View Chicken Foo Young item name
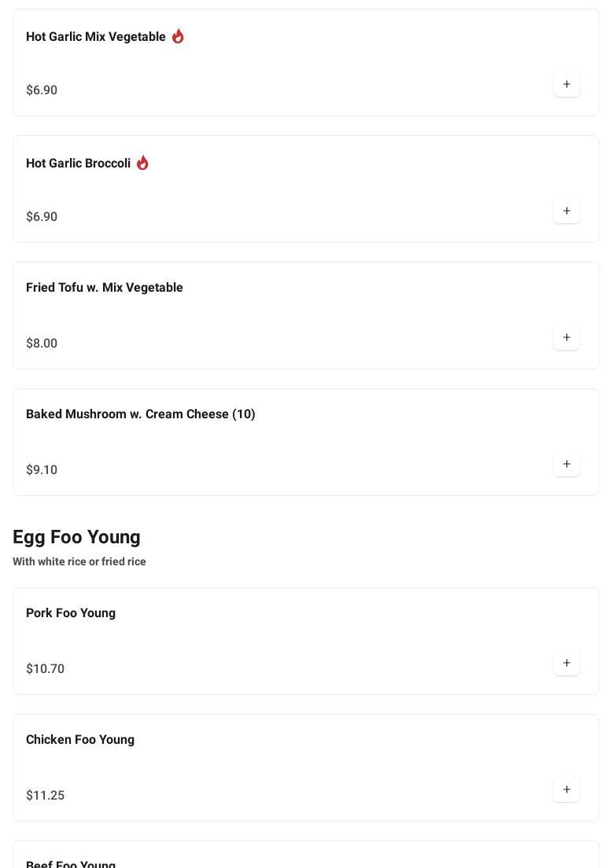This screenshot has width=612, height=868. tap(80, 740)
